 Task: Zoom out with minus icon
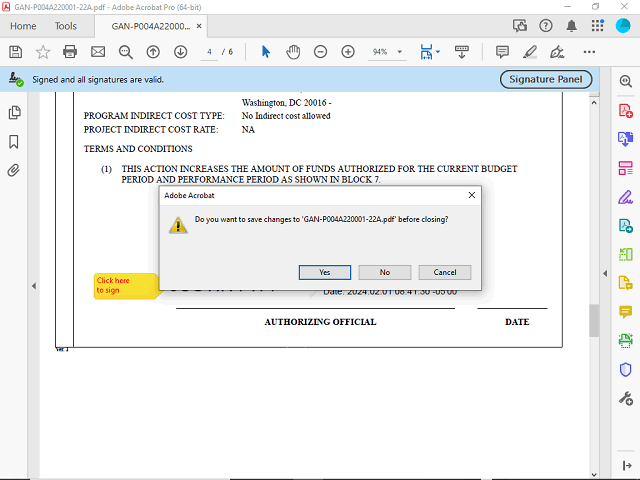click(320, 52)
